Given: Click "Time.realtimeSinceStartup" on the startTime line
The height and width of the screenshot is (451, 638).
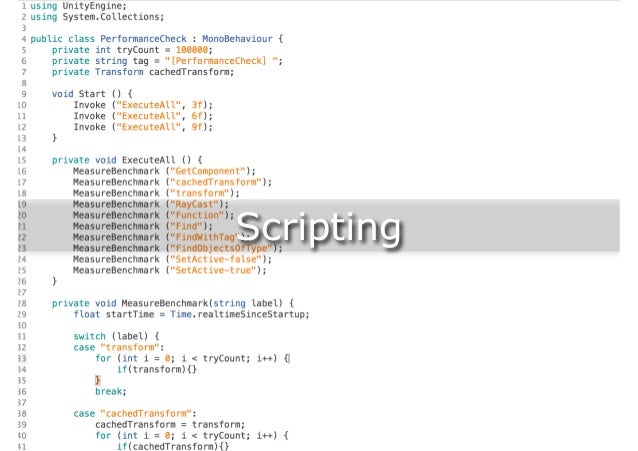Looking at the screenshot, I should (x=237, y=315).
